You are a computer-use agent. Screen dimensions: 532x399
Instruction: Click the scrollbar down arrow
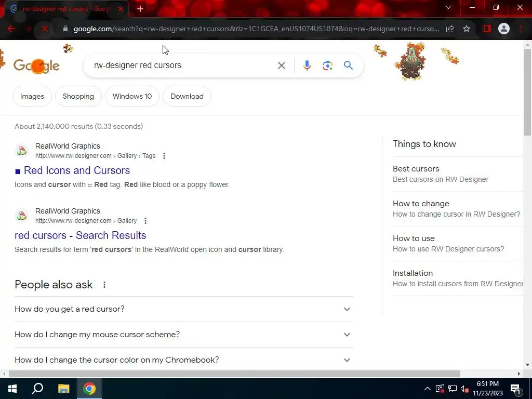[x=528, y=365]
